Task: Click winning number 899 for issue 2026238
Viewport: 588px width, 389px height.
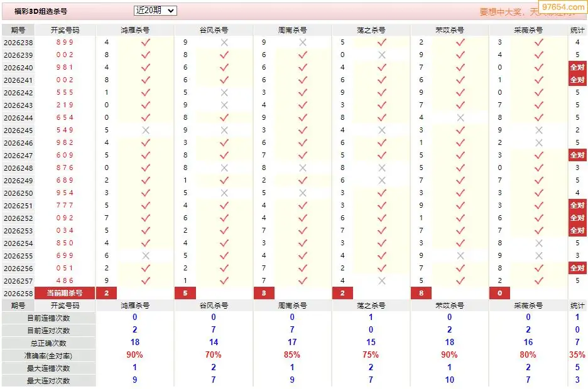Action: click(65, 42)
